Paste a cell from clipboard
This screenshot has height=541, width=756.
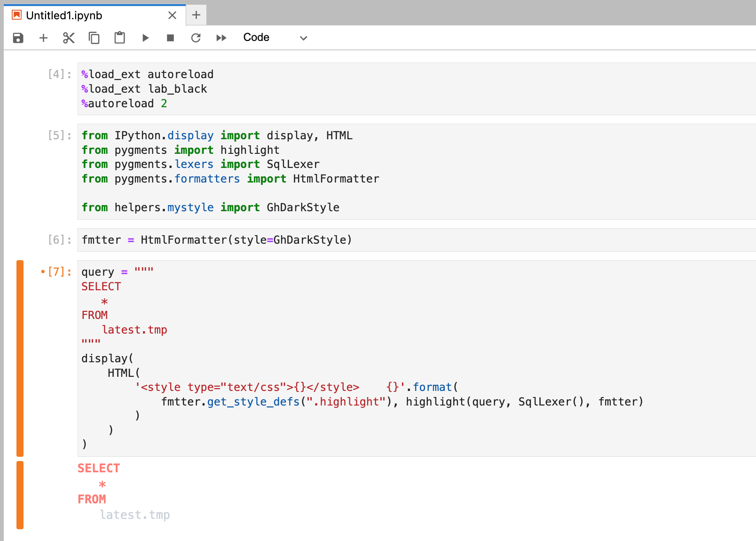coord(119,38)
